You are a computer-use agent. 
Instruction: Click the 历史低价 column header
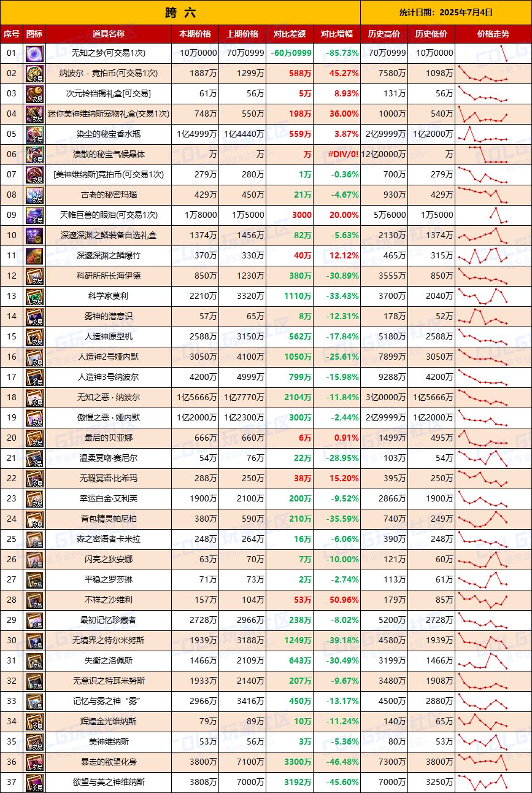pos(431,34)
